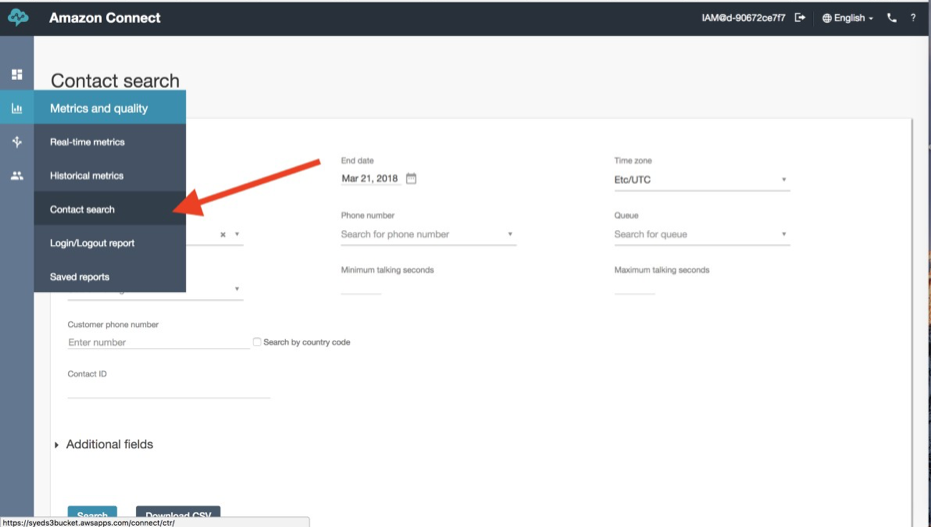Click the Search button

coord(92,515)
